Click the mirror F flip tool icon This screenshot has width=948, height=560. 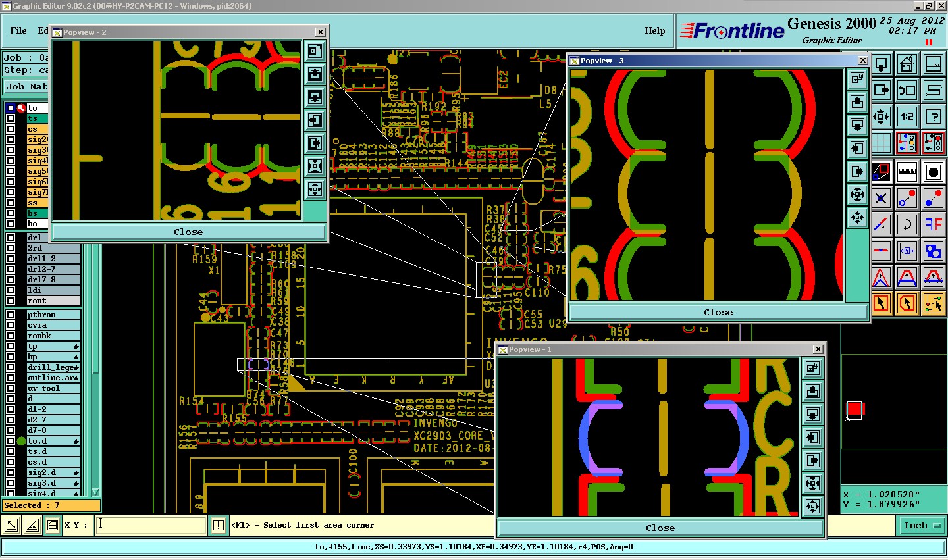(x=934, y=224)
